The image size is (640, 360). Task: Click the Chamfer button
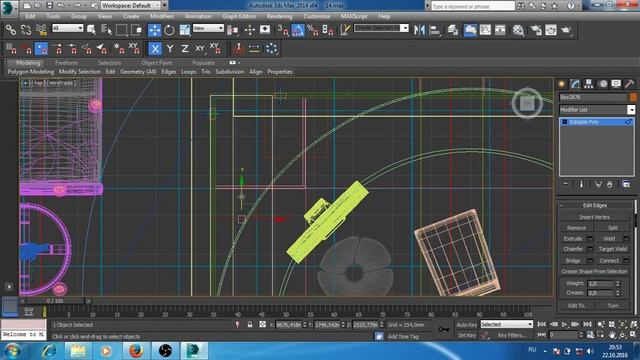tap(573, 249)
